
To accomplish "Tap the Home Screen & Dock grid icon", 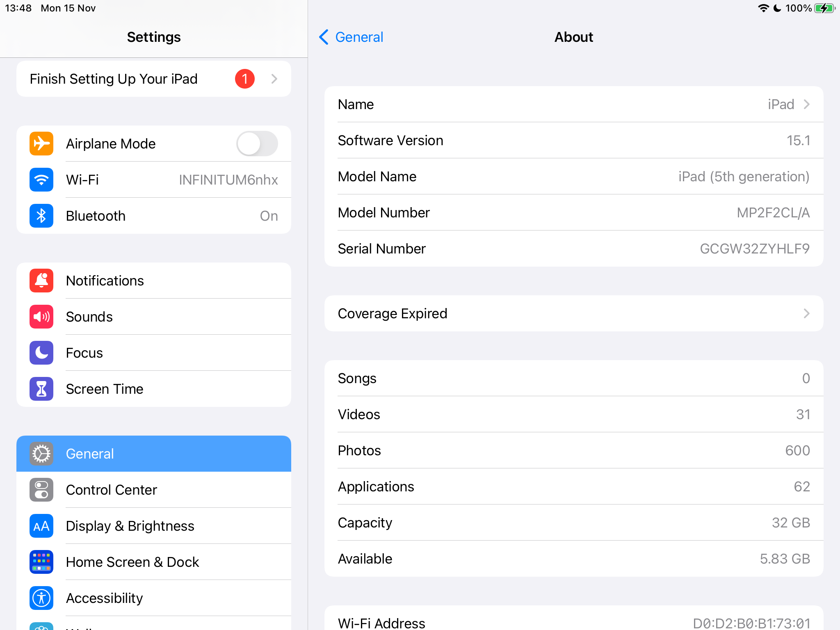I will coord(41,562).
